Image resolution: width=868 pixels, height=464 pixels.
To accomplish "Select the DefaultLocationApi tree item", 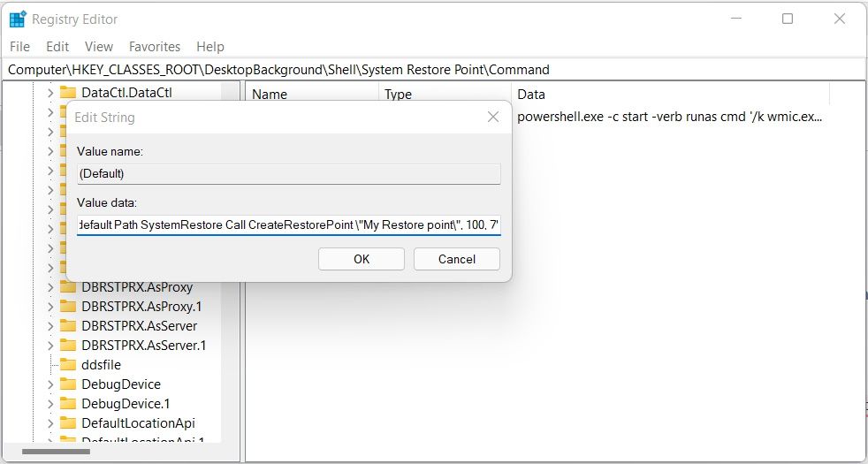I will pyautogui.click(x=139, y=423).
